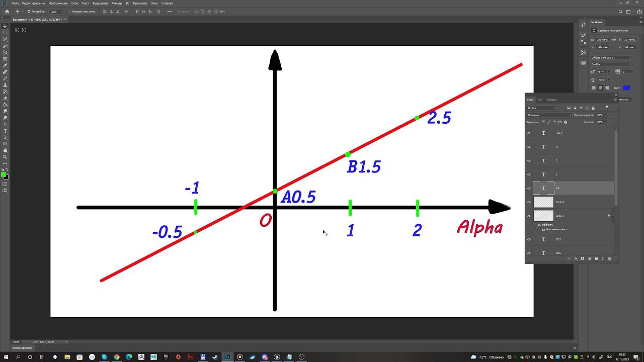The width and height of the screenshot is (644, 362).
Task: Click the green foreground color swatch
Action: point(4,174)
